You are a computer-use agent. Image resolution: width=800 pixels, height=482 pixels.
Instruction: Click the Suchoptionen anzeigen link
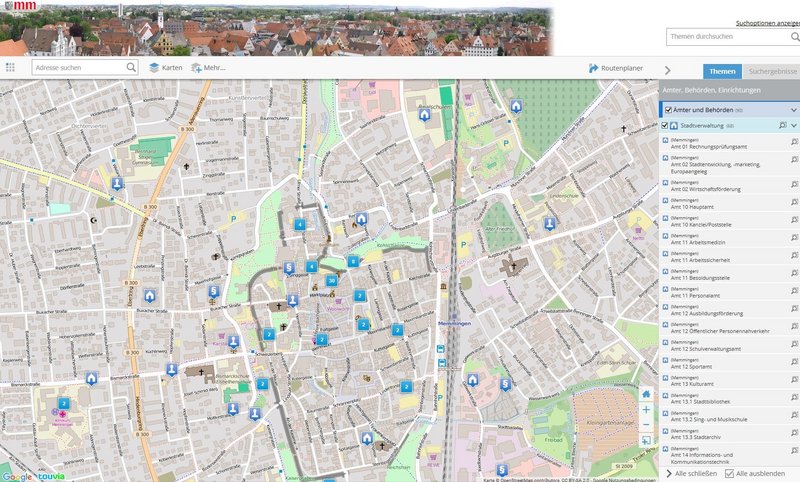coord(767,21)
